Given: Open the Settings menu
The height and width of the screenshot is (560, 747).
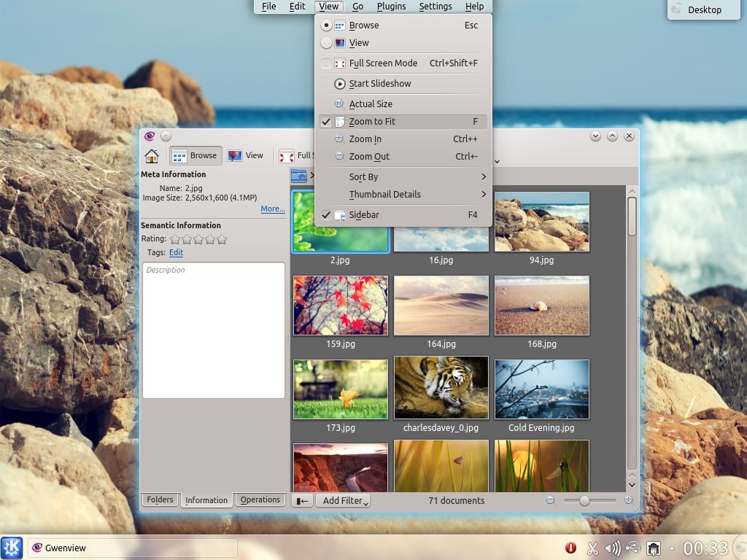Looking at the screenshot, I should pos(436,6).
